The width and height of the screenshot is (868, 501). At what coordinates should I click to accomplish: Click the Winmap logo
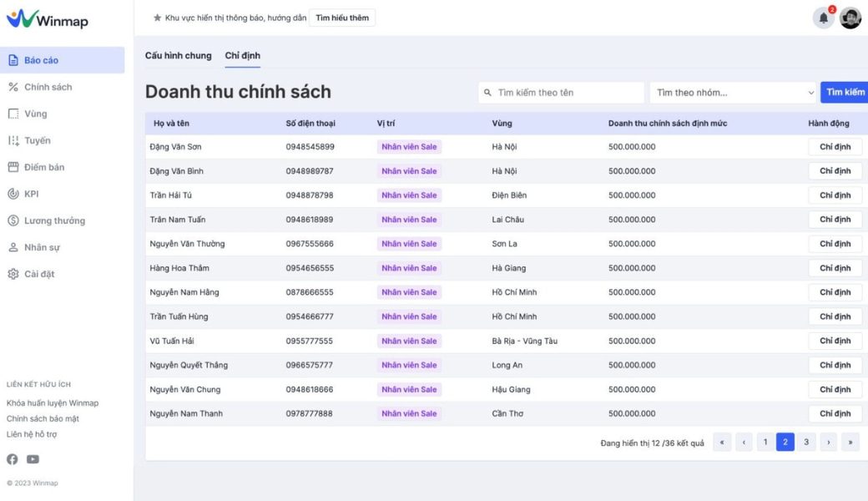pos(47,19)
